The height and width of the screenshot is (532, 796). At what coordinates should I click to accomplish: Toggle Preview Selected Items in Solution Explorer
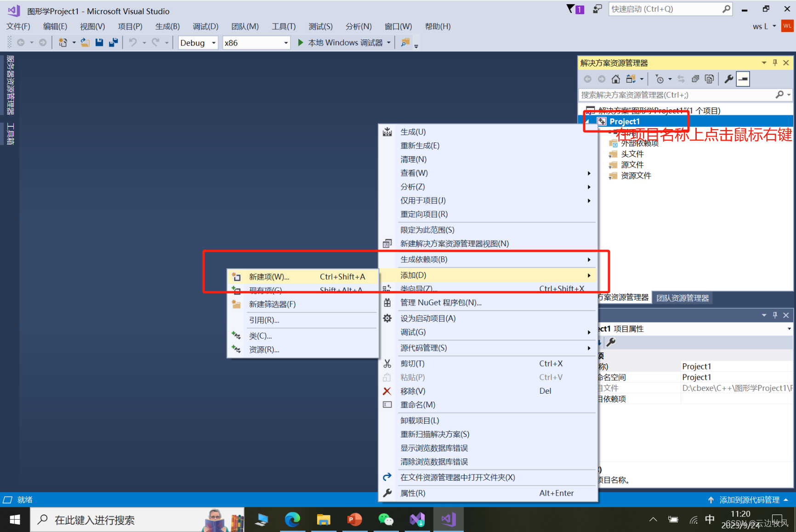pyautogui.click(x=743, y=79)
